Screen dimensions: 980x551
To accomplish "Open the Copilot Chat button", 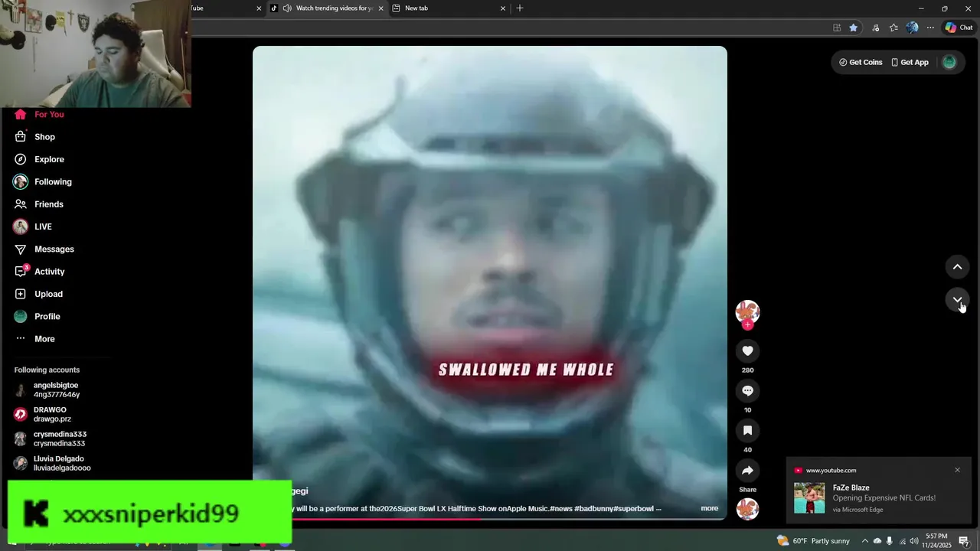I will [959, 28].
